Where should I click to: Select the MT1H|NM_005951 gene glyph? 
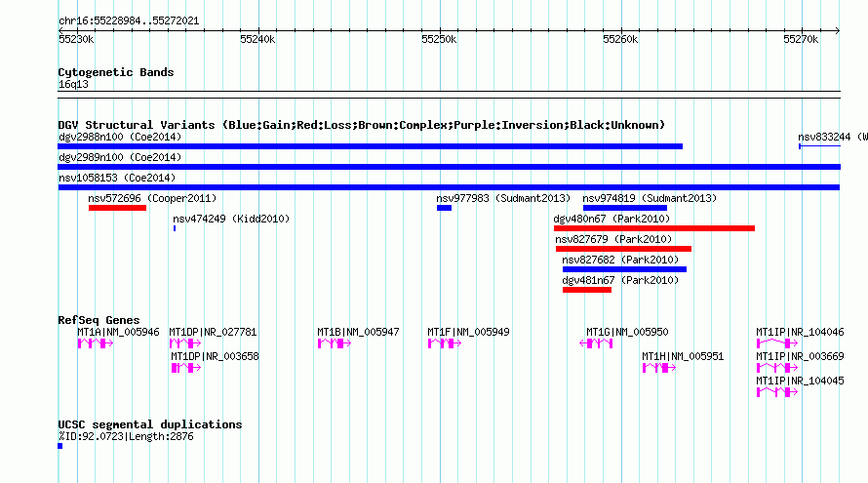[659, 368]
